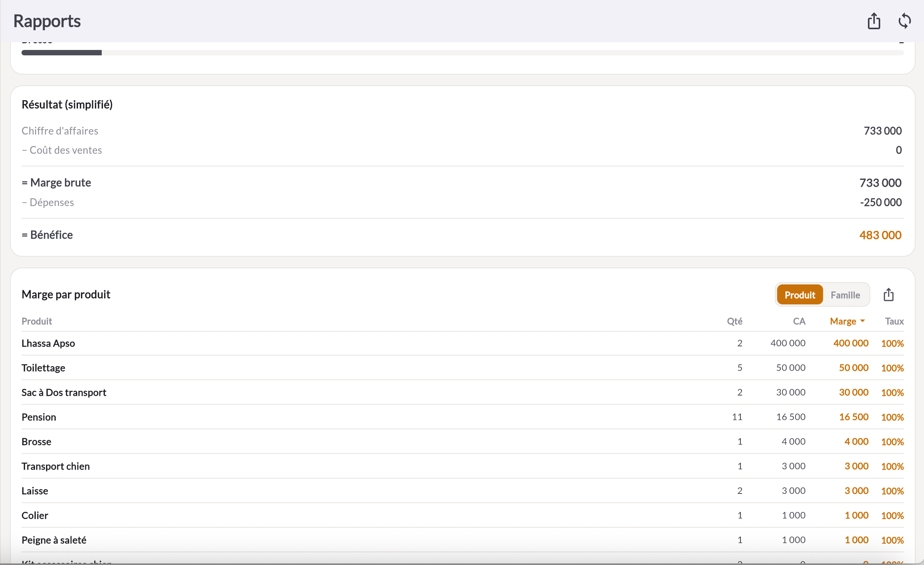Click the Coût des ventes label

pos(62,150)
